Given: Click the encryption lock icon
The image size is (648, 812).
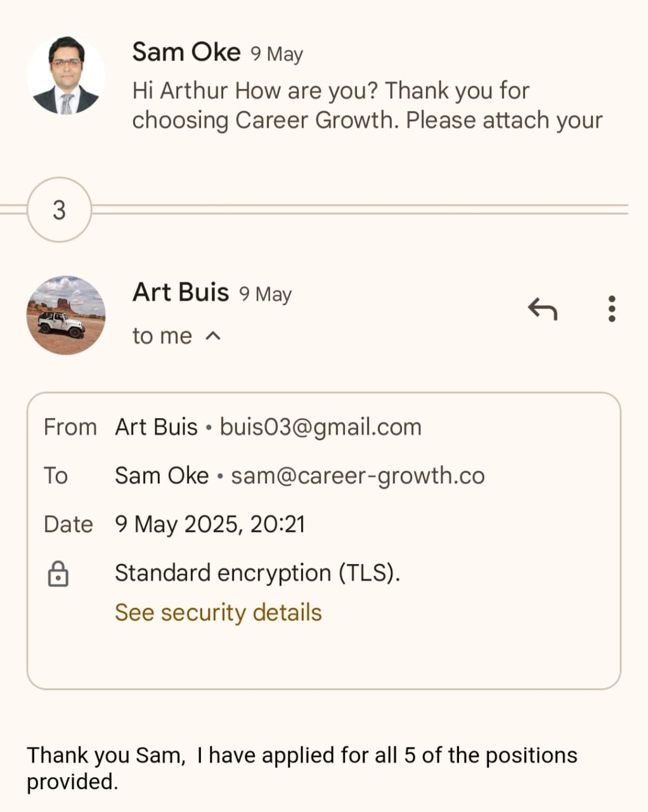Looking at the screenshot, I should tap(58, 573).
